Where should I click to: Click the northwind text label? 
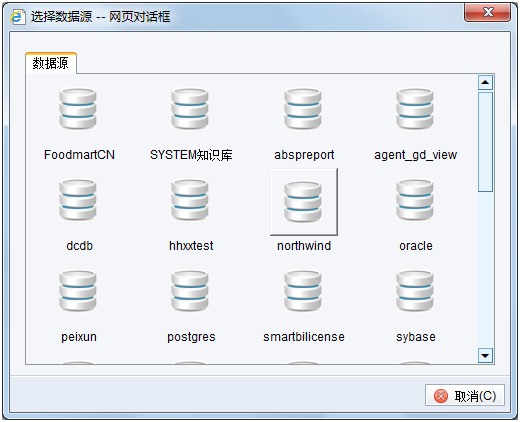pyautogui.click(x=304, y=246)
